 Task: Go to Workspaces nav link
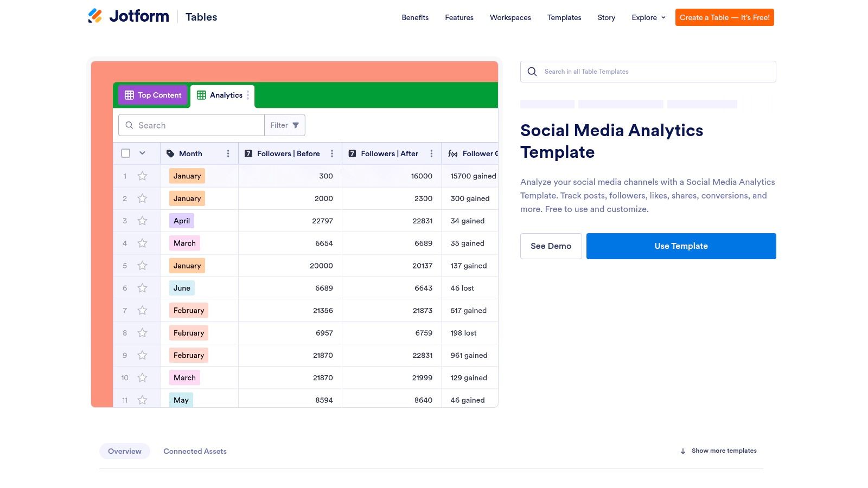click(x=510, y=17)
